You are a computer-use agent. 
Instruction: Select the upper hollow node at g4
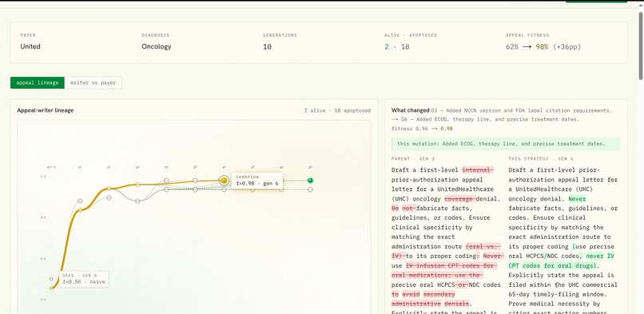(x=166, y=181)
